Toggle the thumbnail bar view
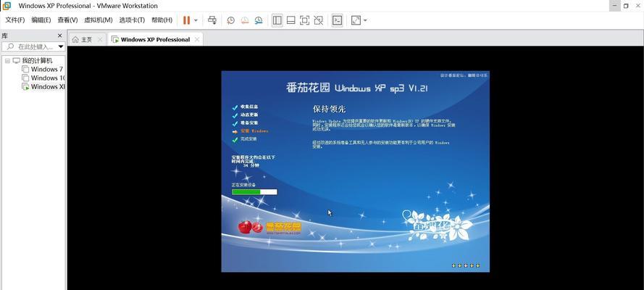 tap(290, 20)
